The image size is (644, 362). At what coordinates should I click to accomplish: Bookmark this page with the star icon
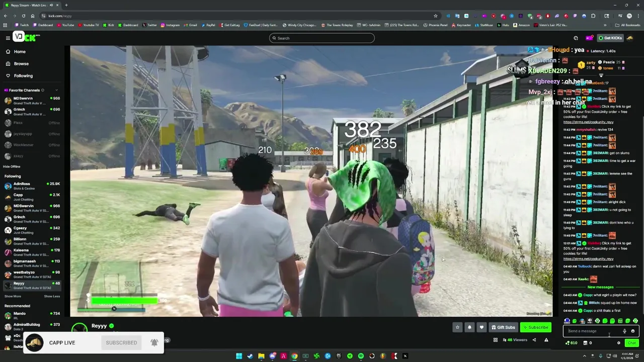click(436, 16)
